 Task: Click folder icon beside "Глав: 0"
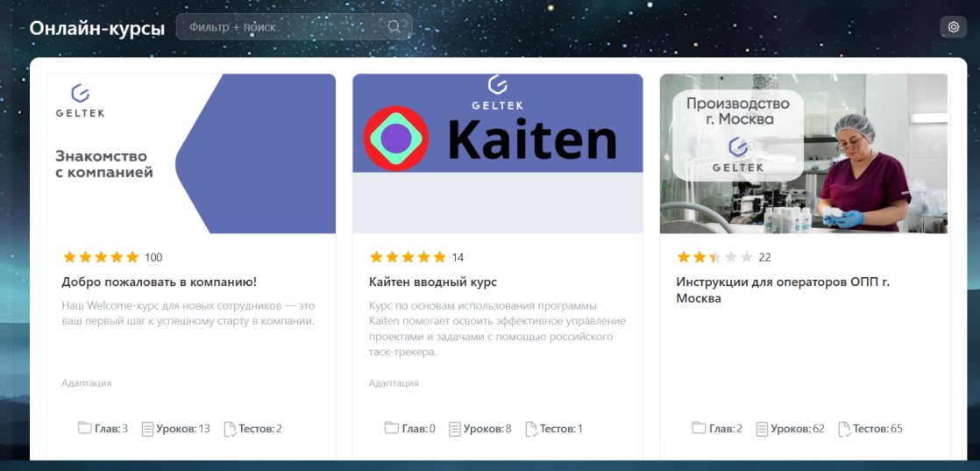[x=391, y=429]
